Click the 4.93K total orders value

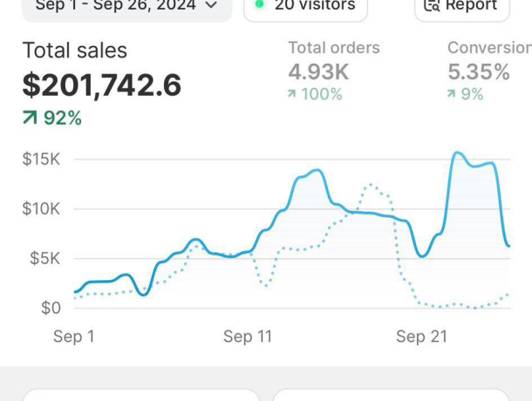click(318, 72)
